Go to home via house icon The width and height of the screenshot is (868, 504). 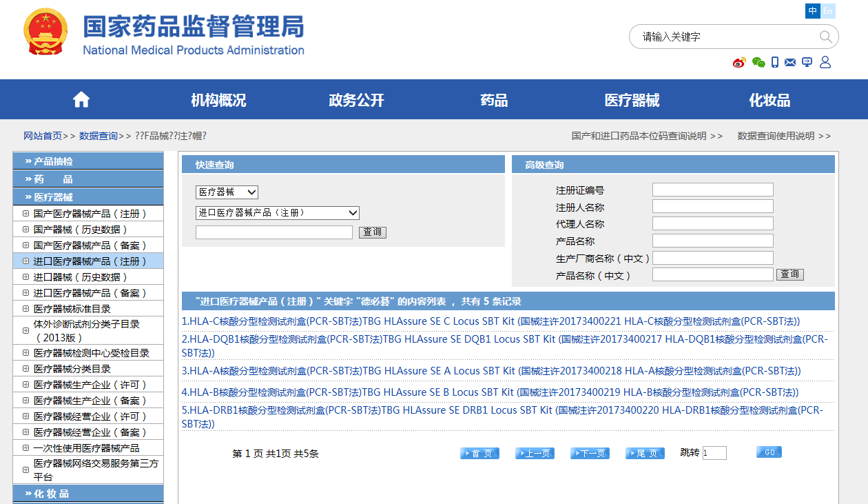pos(81,100)
